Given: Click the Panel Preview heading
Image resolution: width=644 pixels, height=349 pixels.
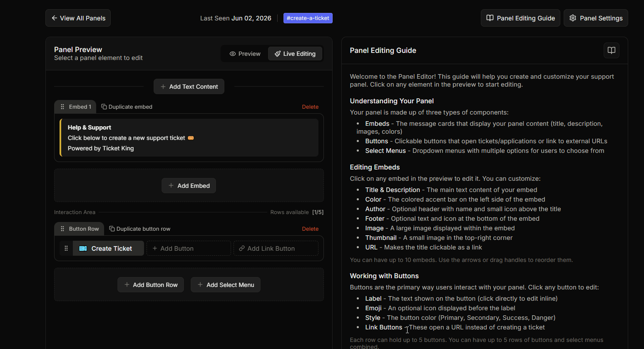Looking at the screenshot, I should click(x=78, y=50).
